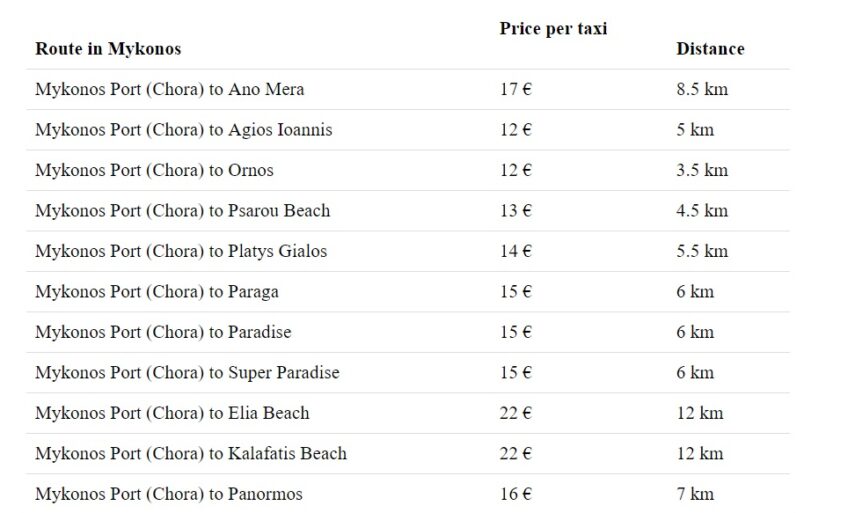The image size is (855, 513).
Task: Click the 7 km distance cell
Action: [695, 494]
